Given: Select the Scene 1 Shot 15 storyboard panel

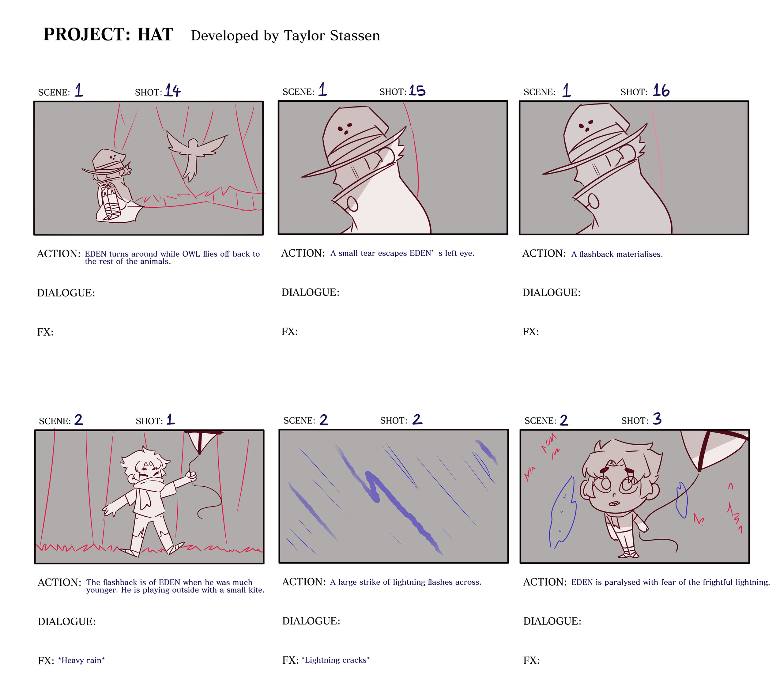Looking at the screenshot, I should [393, 168].
